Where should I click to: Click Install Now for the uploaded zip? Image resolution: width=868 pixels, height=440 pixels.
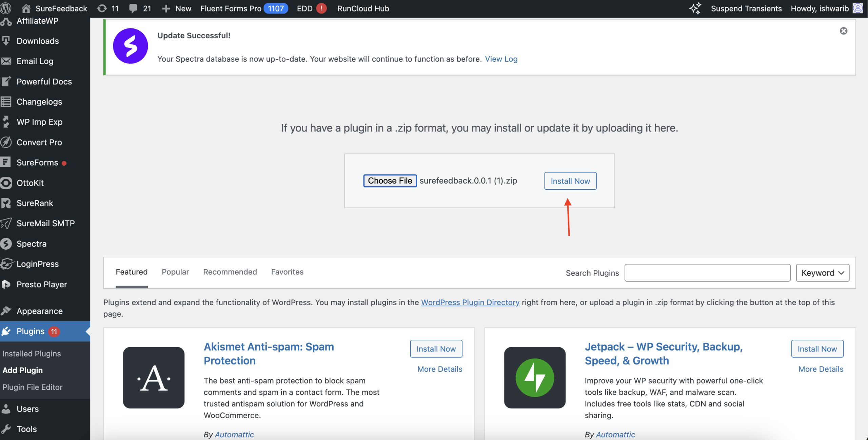pyautogui.click(x=570, y=181)
